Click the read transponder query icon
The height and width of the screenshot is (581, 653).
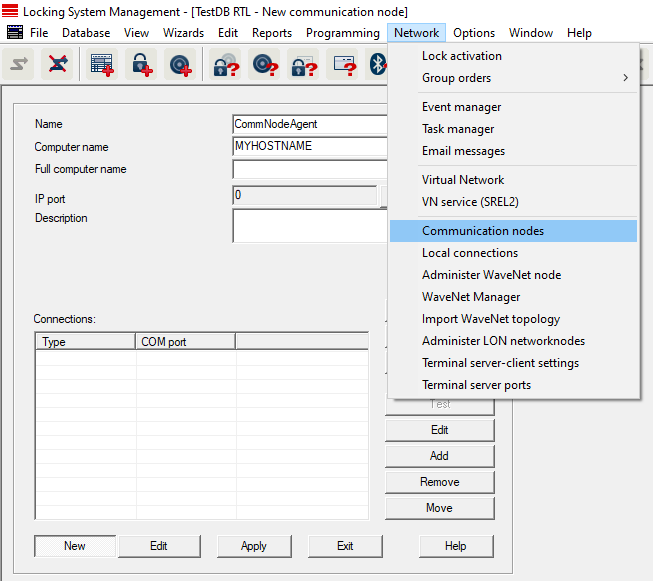point(265,65)
